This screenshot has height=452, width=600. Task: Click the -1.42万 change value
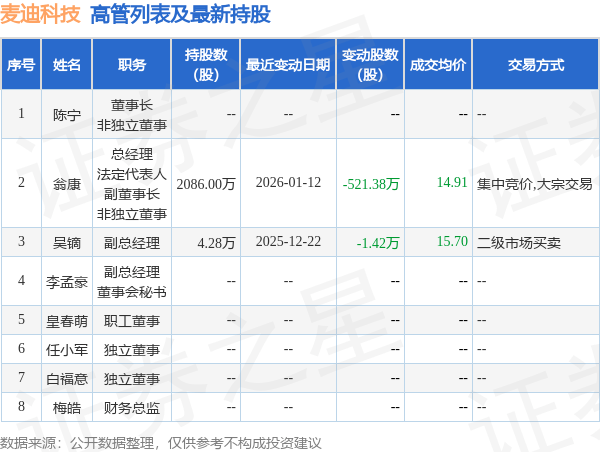pyautogui.click(x=378, y=243)
